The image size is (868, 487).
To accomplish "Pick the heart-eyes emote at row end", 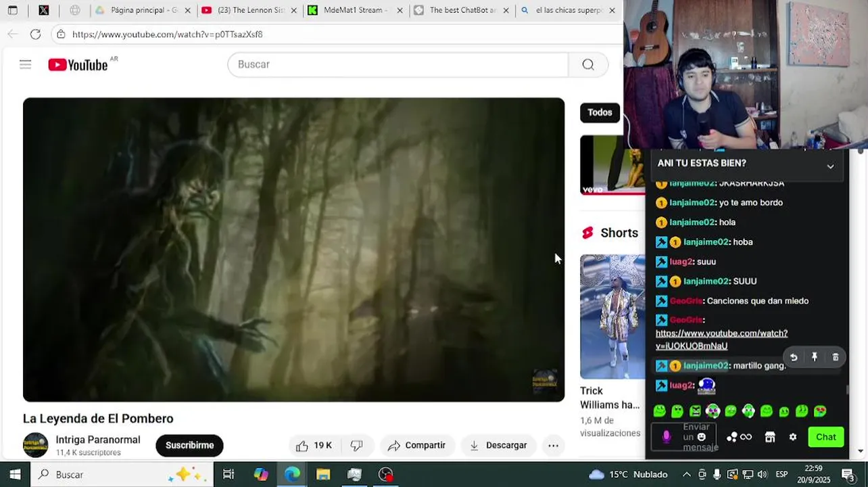I will [x=820, y=411].
